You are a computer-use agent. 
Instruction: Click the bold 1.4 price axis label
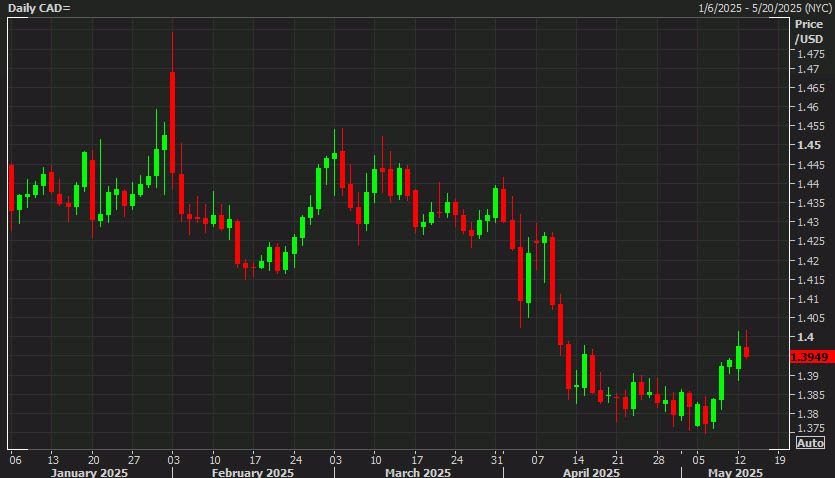click(805, 338)
